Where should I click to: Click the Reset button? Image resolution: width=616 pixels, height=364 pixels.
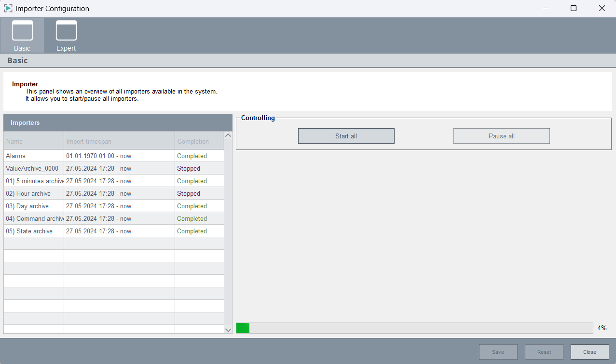(x=544, y=352)
